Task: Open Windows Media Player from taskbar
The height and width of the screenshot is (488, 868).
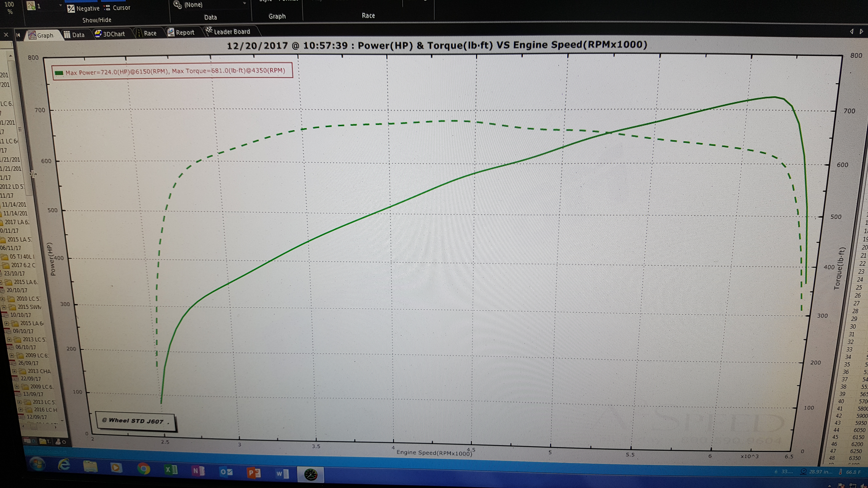Action: click(x=116, y=467)
